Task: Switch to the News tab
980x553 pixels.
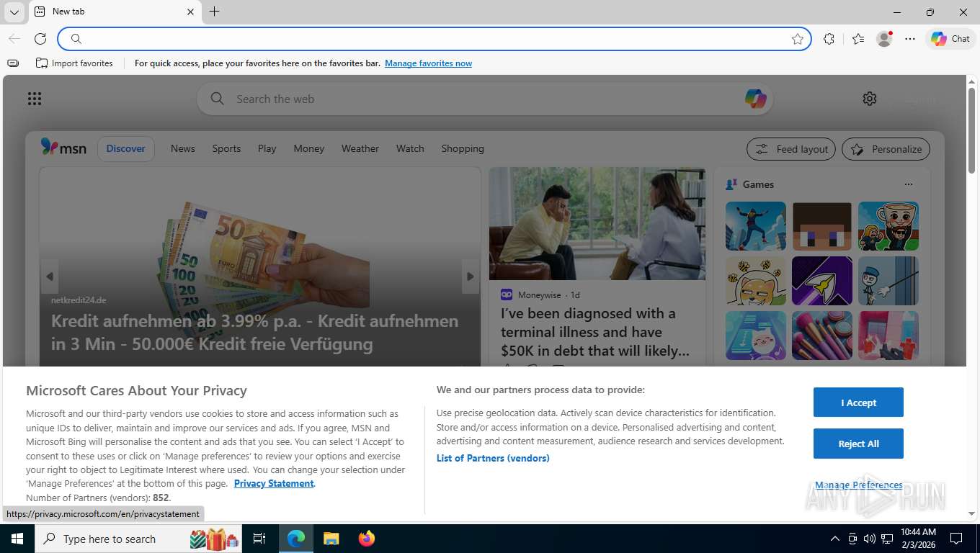Action: (183, 148)
